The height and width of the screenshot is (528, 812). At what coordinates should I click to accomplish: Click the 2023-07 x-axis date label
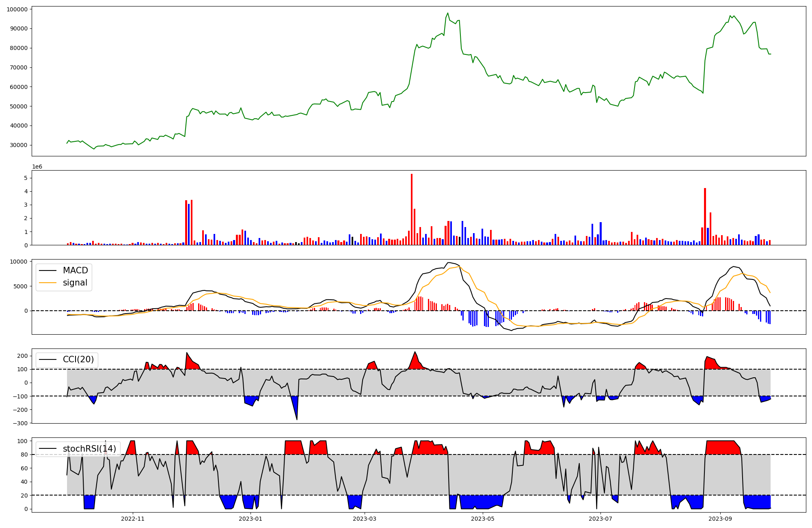[x=600, y=519]
